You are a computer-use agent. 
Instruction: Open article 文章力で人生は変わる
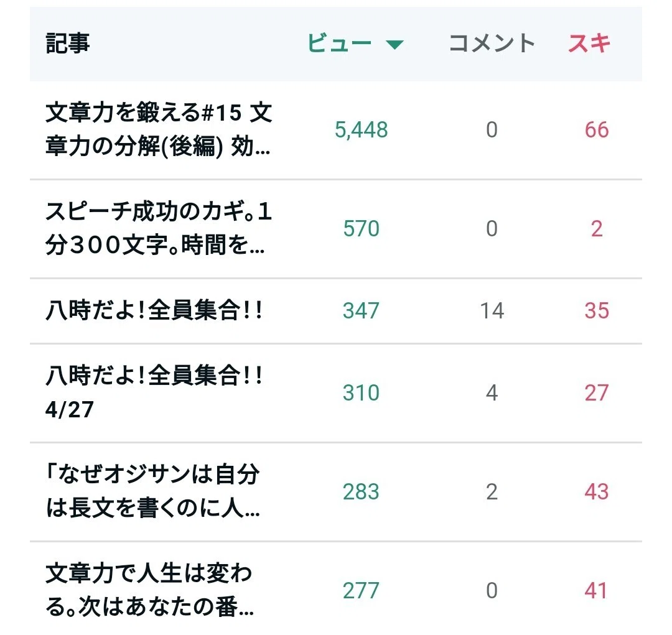(x=150, y=590)
